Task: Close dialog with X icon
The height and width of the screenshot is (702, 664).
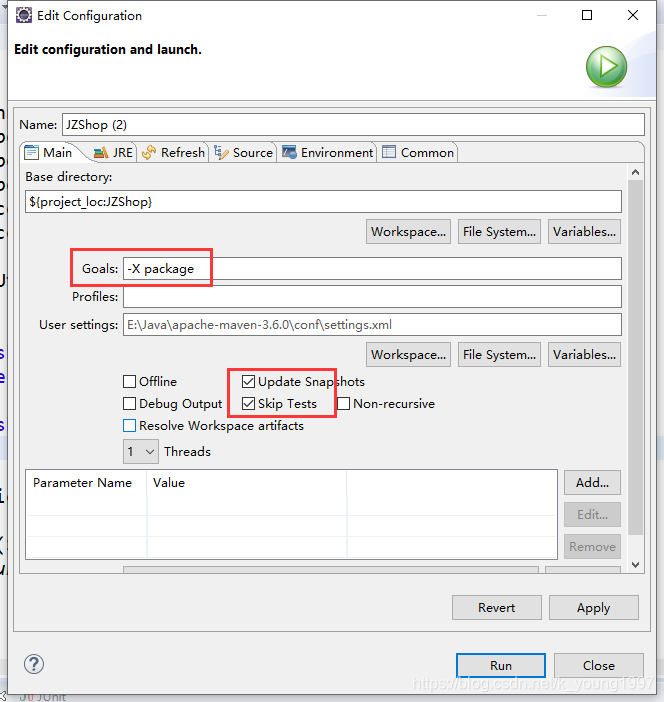Action: [x=633, y=15]
